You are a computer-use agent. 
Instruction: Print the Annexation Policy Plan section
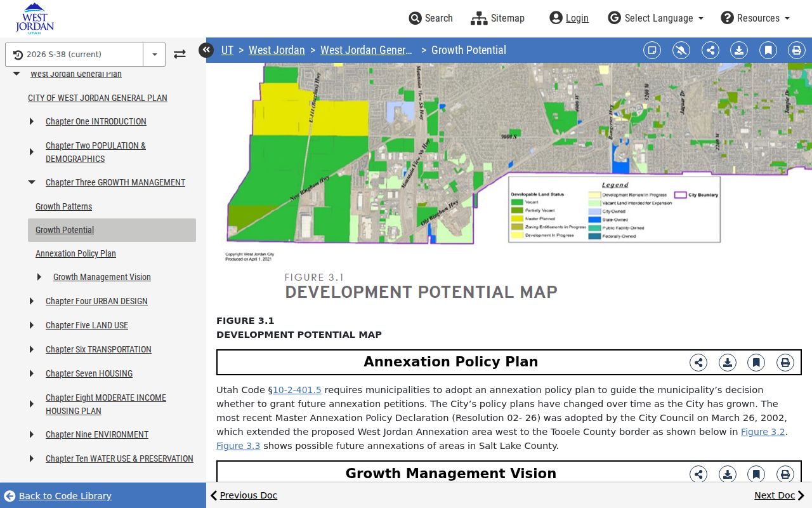pyautogui.click(x=785, y=363)
